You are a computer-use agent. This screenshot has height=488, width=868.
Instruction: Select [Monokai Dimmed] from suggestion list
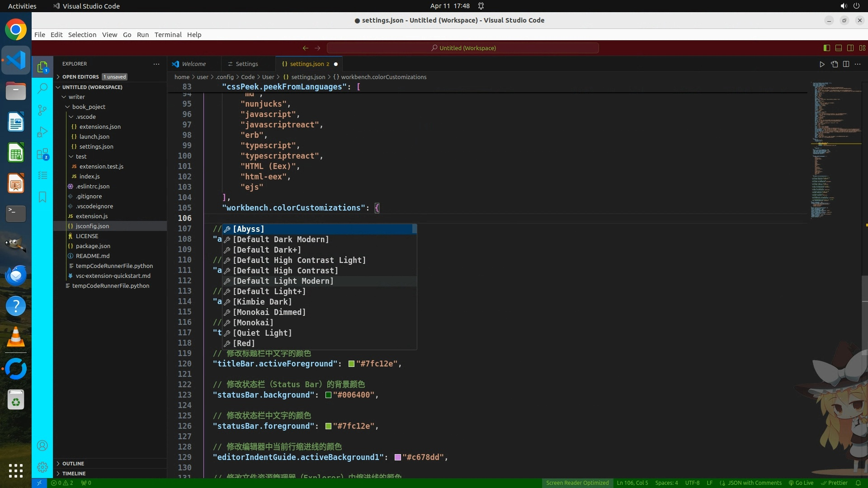point(269,312)
